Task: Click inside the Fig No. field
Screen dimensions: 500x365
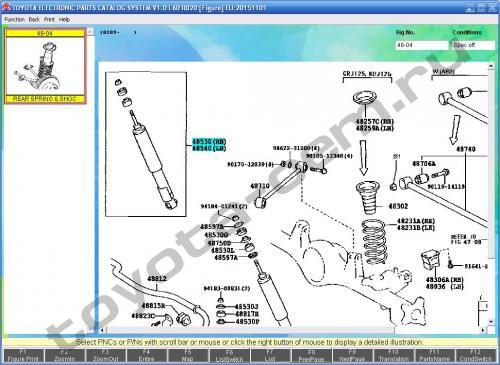Action: [x=422, y=45]
